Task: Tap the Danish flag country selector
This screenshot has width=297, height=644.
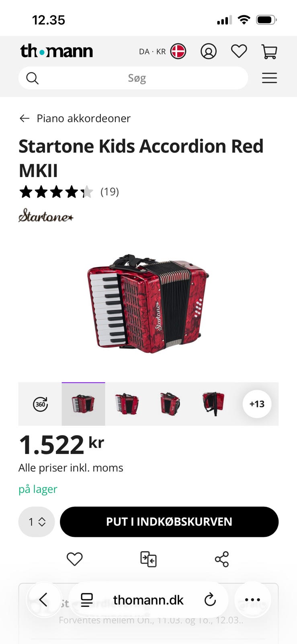Action: (x=178, y=52)
